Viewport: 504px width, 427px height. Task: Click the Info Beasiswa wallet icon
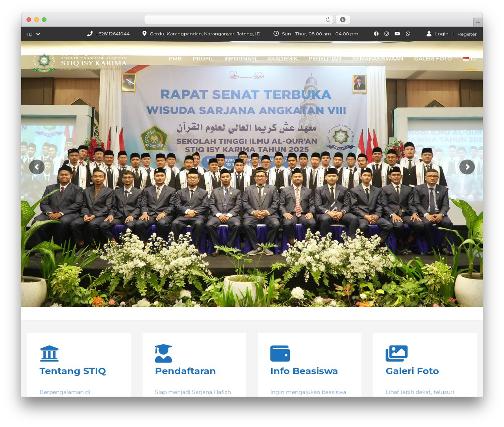[280, 353]
